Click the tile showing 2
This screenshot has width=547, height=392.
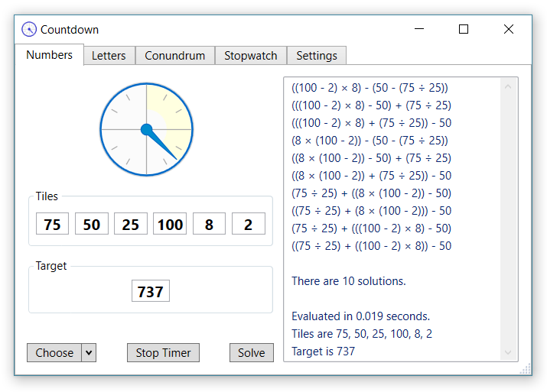click(x=249, y=224)
